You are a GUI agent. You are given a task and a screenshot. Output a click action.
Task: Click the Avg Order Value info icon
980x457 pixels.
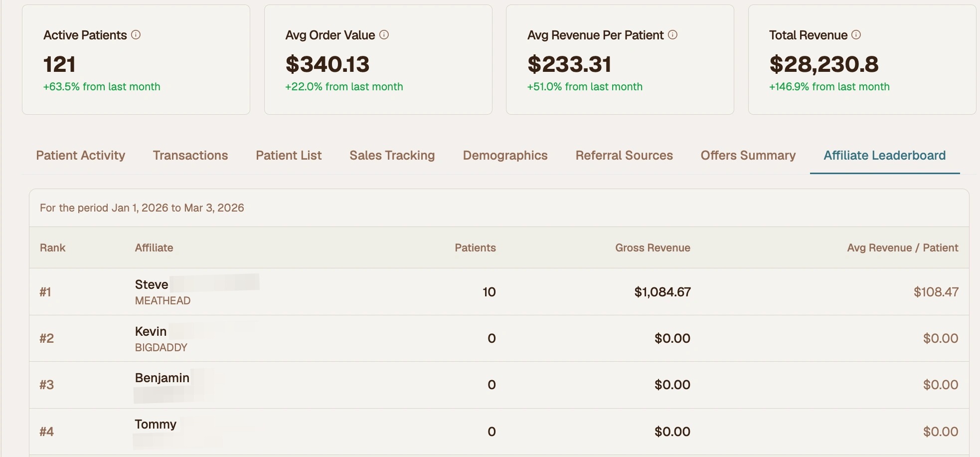tap(383, 35)
